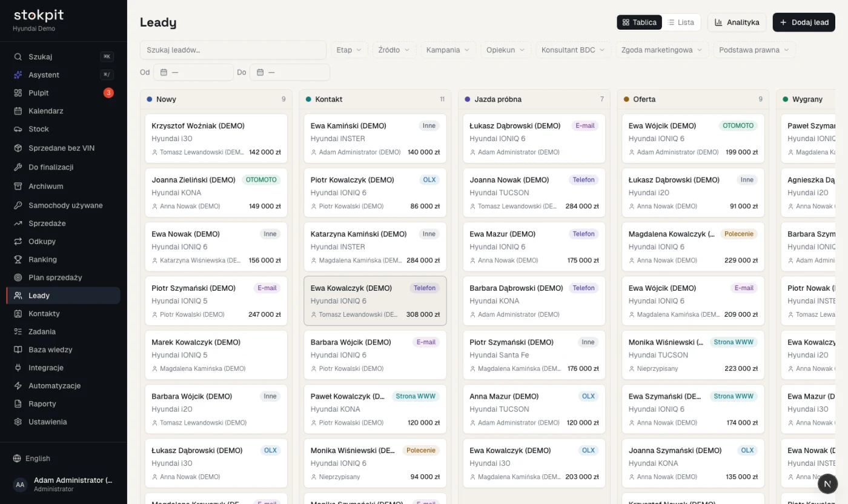Open the Źródło filter dropdown

[x=394, y=50]
